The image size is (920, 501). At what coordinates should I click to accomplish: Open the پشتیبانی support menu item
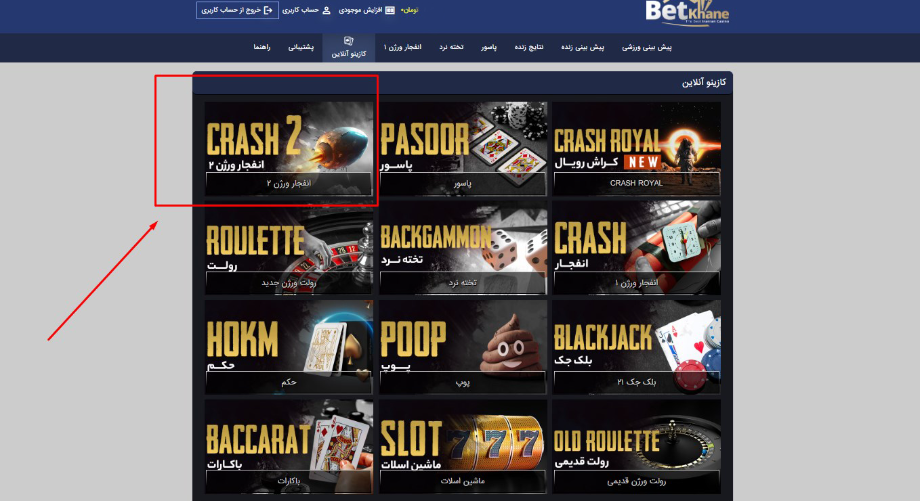301,47
